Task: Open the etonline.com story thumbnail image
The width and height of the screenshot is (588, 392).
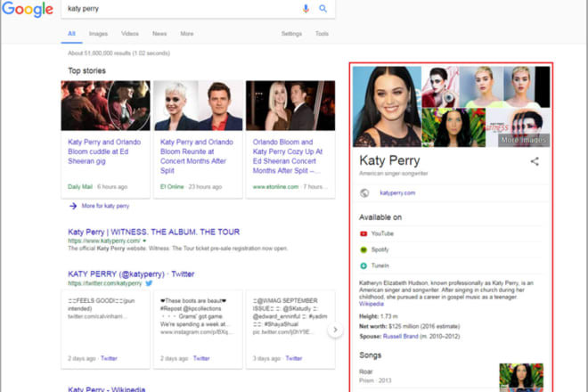Action: click(x=290, y=105)
